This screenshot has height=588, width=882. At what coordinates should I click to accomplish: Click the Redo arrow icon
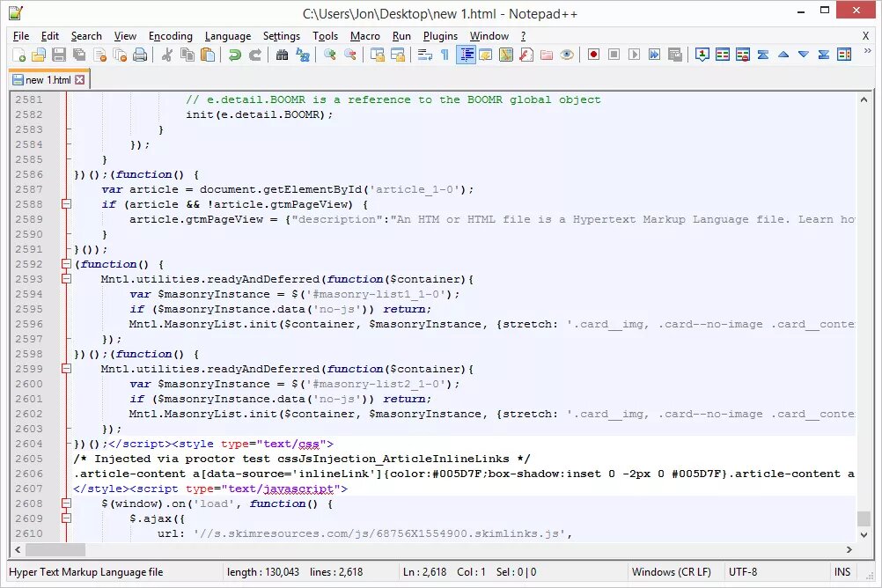point(254,55)
